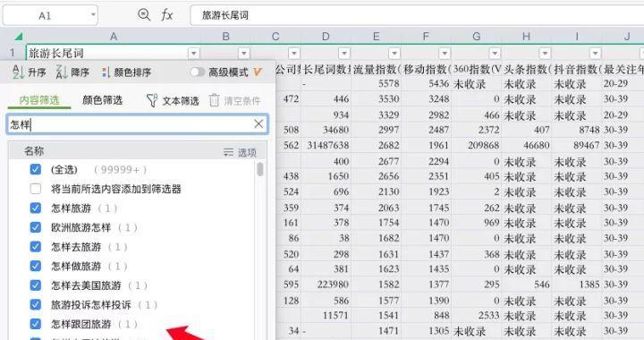The width and height of the screenshot is (644, 340).
Task: Select the cell with value 2533
Action: [x=477, y=316]
